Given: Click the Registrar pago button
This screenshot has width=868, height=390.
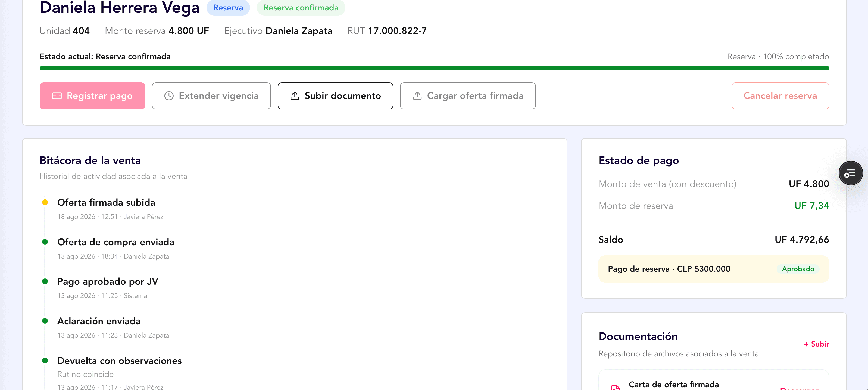Looking at the screenshot, I should click(92, 96).
